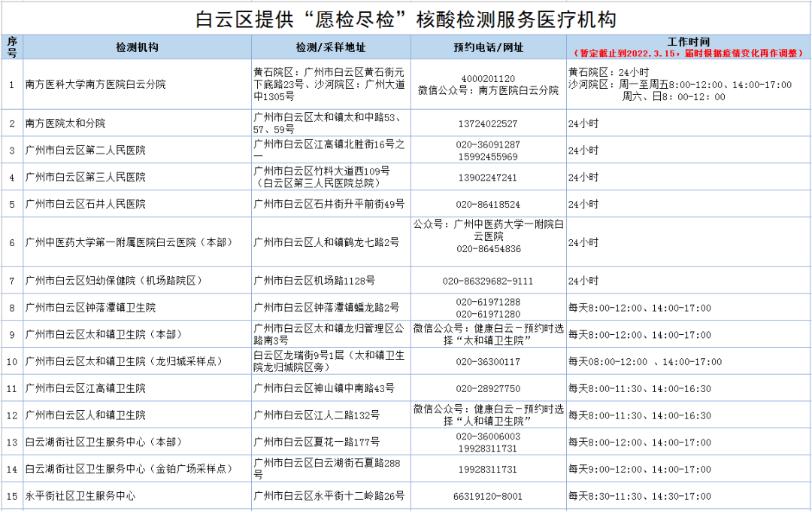Select the 南方医院太和分院 cell
The image size is (812, 511).
[65, 123]
